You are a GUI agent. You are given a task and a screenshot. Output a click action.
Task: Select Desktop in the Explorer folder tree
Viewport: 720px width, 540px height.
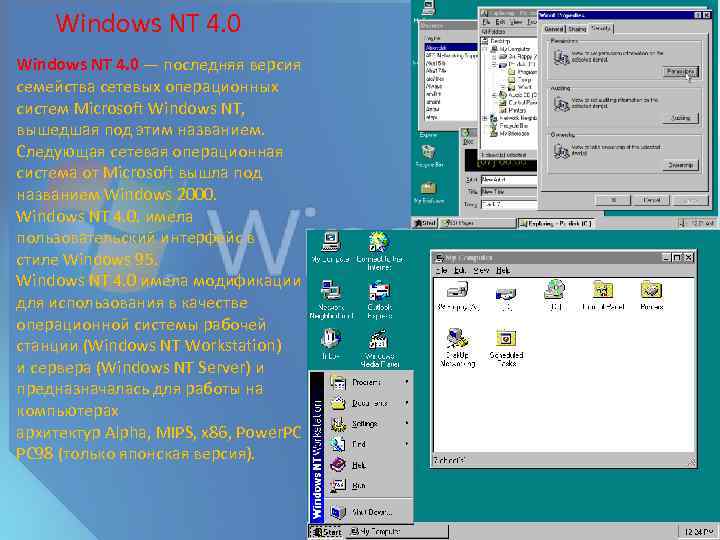click(495, 41)
